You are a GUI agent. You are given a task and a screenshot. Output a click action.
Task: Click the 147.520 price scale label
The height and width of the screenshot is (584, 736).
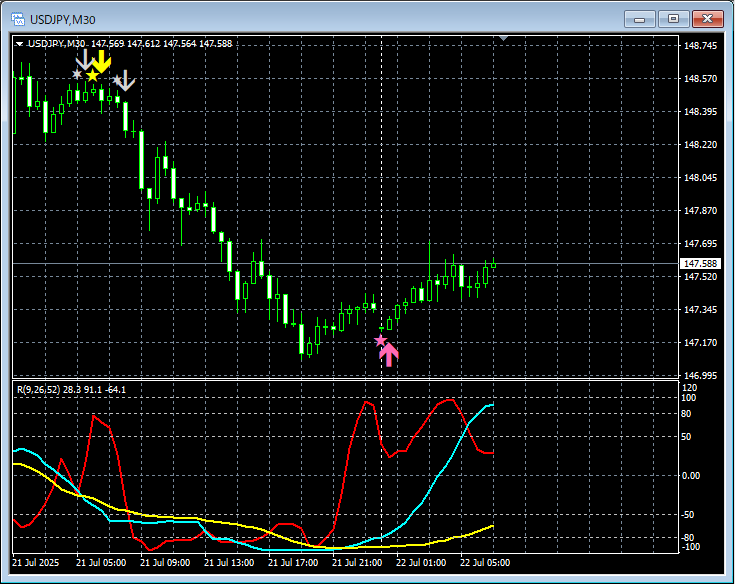coord(701,277)
